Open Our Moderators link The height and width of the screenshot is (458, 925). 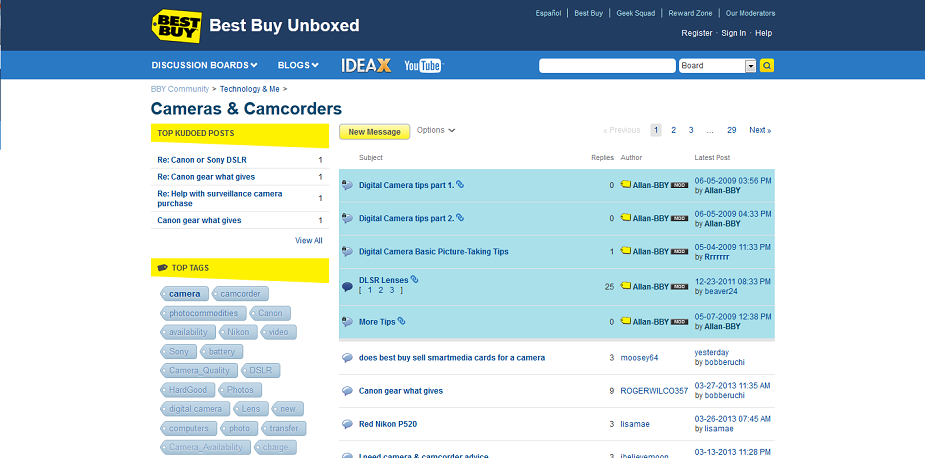[x=750, y=13]
